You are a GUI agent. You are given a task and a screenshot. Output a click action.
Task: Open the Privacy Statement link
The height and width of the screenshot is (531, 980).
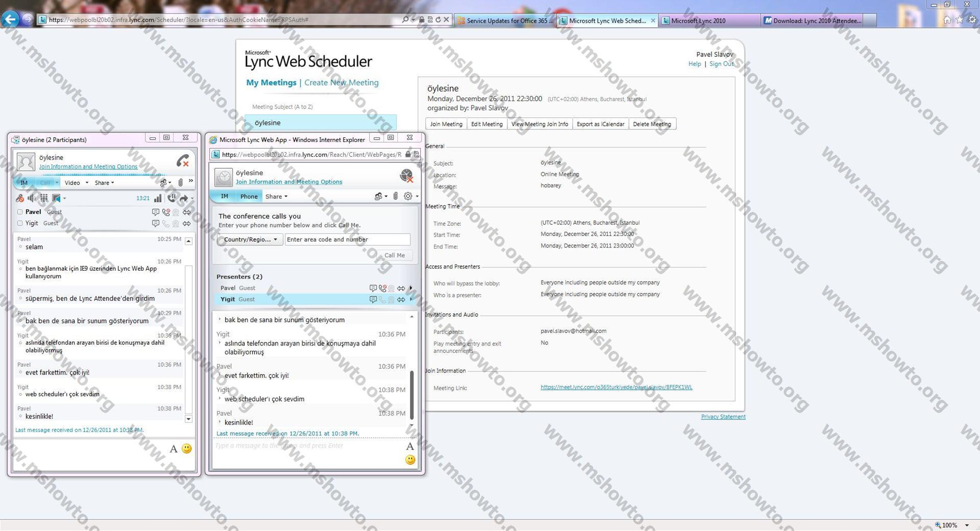(x=723, y=417)
